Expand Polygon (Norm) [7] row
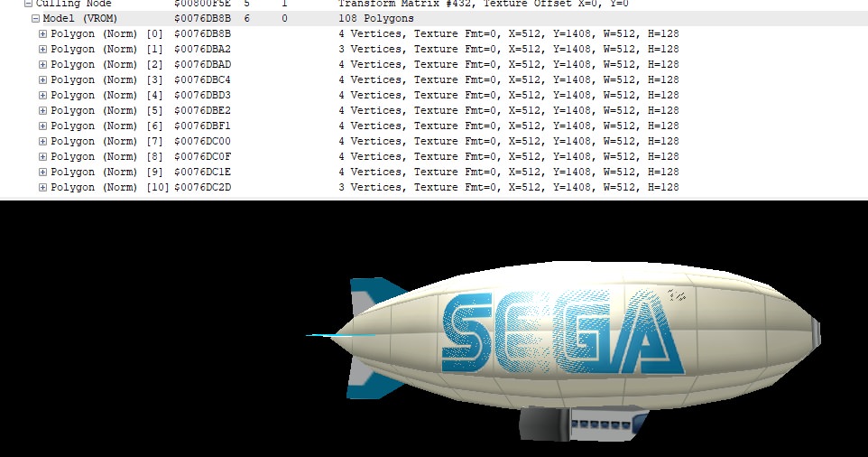Image resolution: width=868 pixels, height=457 pixels. [x=42, y=141]
